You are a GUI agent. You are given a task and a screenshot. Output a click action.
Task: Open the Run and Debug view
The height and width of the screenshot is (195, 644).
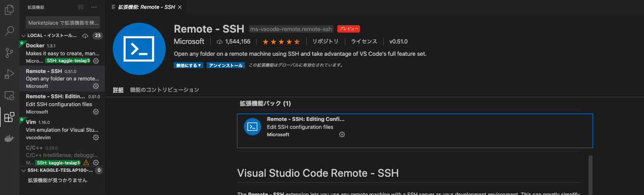[x=9, y=74]
